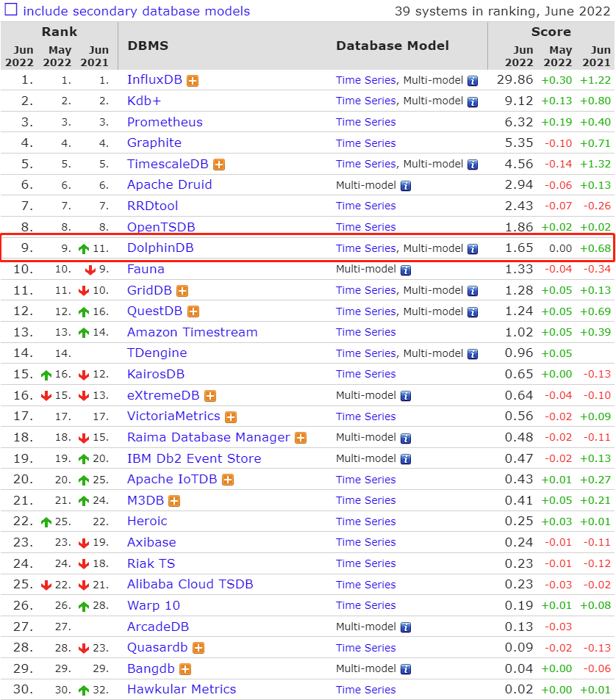
Task: Select the DolphinDB score value 1.65
Action: click(519, 248)
